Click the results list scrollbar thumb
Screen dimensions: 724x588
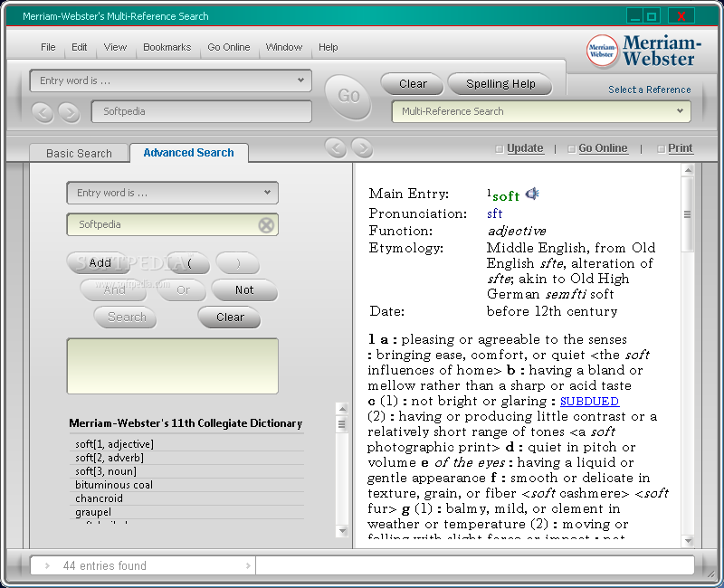point(342,423)
